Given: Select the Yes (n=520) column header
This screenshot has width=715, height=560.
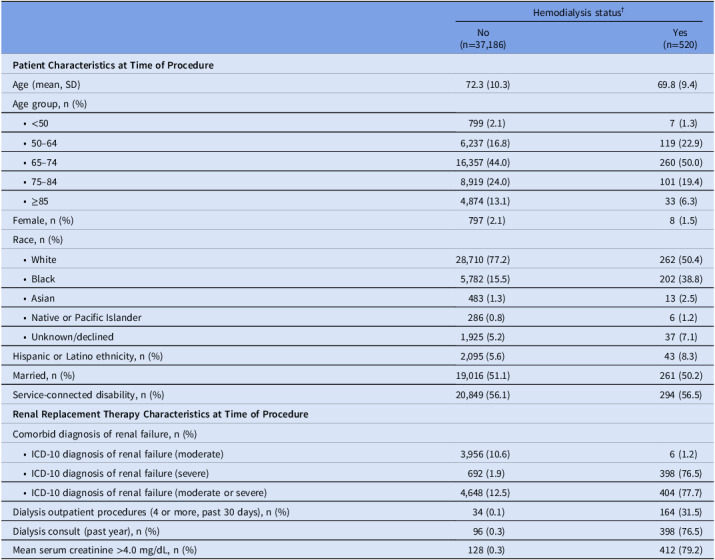Looking at the screenshot, I should 680,38.
